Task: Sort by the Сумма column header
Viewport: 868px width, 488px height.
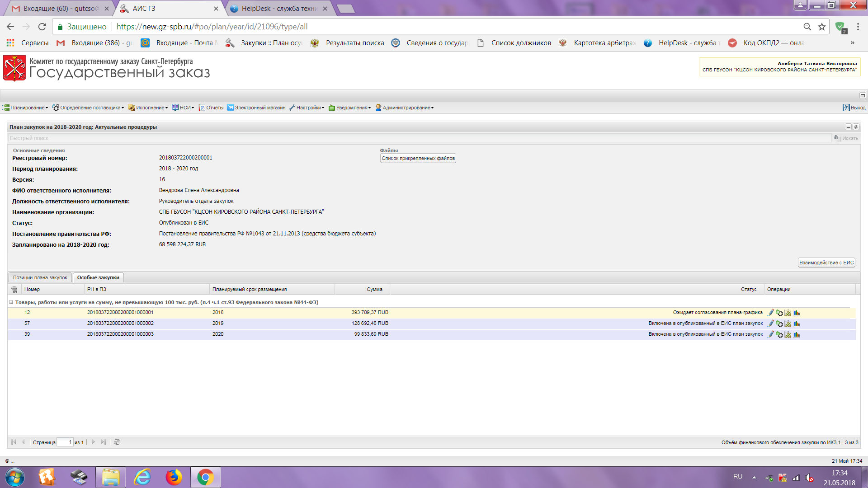Action: click(x=374, y=289)
